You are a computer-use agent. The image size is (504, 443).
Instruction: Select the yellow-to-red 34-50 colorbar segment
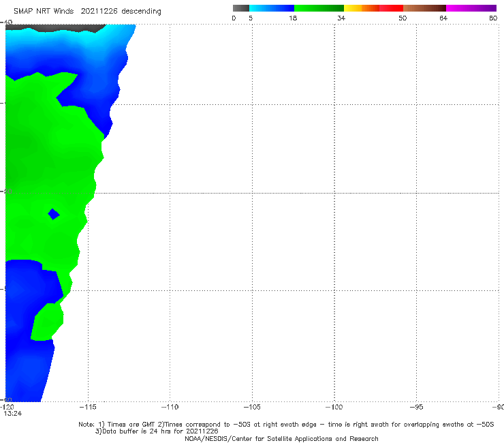(x=373, y=8)
